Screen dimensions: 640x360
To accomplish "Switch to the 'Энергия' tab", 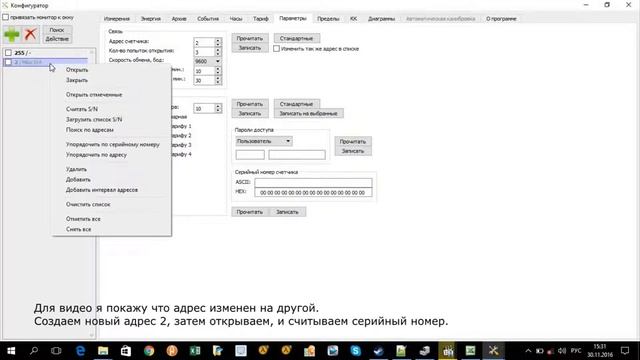I will tap(151, 19).
